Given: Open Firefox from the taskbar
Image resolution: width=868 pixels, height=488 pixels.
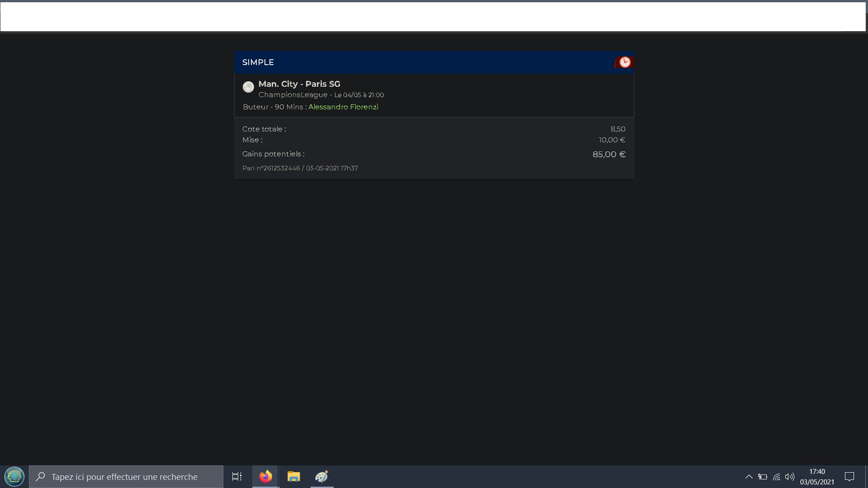Looking at the screenshot, I should point(265,477).
